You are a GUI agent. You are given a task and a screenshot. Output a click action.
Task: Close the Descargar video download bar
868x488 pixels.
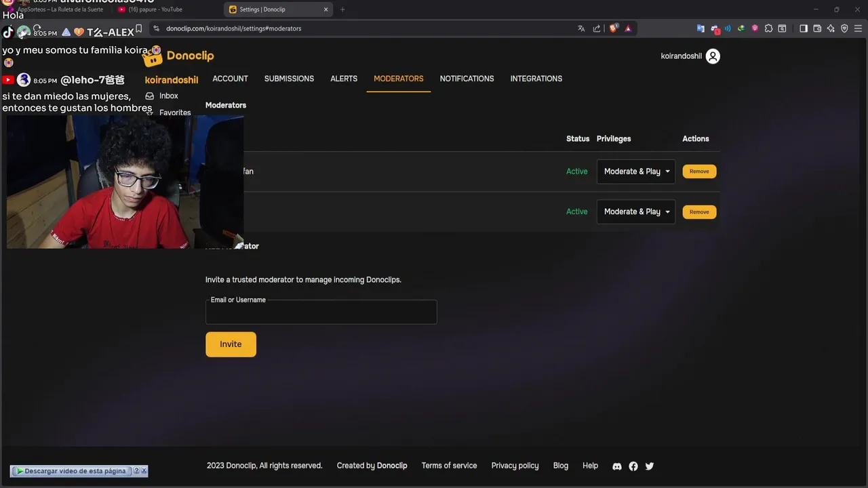pyautogui.click(x=144, y=471)
